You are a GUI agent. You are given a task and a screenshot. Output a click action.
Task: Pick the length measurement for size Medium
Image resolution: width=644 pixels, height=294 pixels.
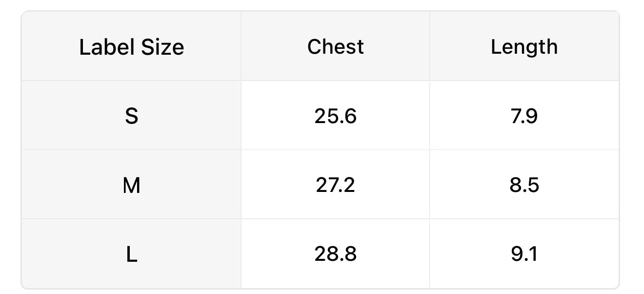pyautogui.click(x=524, y=186)
